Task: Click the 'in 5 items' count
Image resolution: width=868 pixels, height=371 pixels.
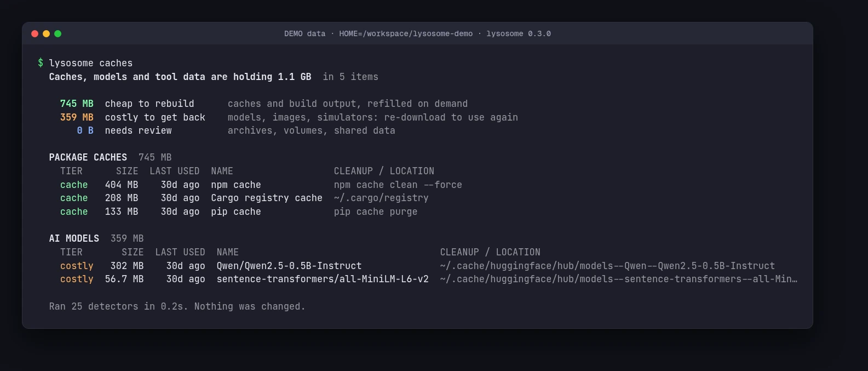Action: point(350,77)
